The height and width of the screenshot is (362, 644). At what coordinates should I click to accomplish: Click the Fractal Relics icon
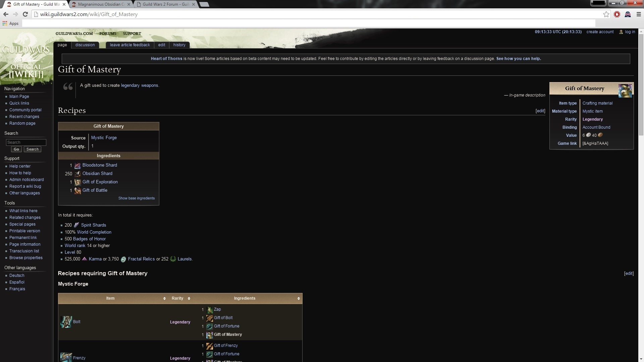(123, 259)
